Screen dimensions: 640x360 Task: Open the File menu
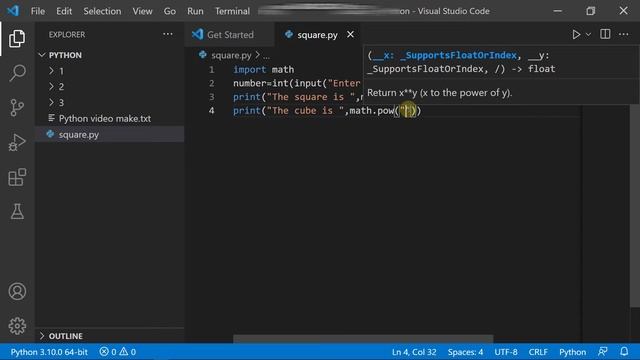[38, 11]
